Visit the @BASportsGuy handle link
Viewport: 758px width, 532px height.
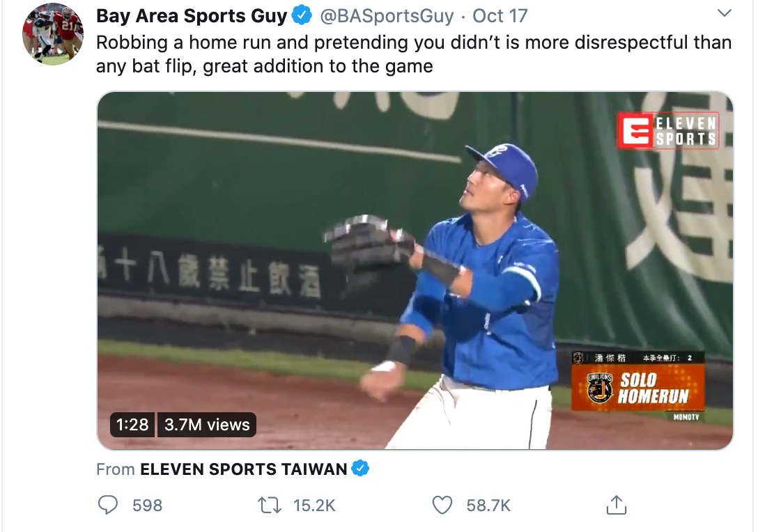[x=387, y=16]
